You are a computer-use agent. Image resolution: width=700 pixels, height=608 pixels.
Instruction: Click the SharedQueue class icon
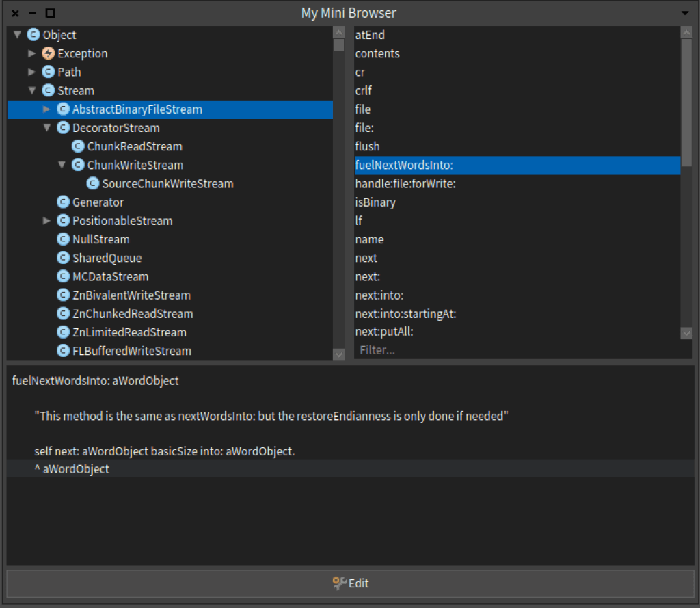pos(63,258)
